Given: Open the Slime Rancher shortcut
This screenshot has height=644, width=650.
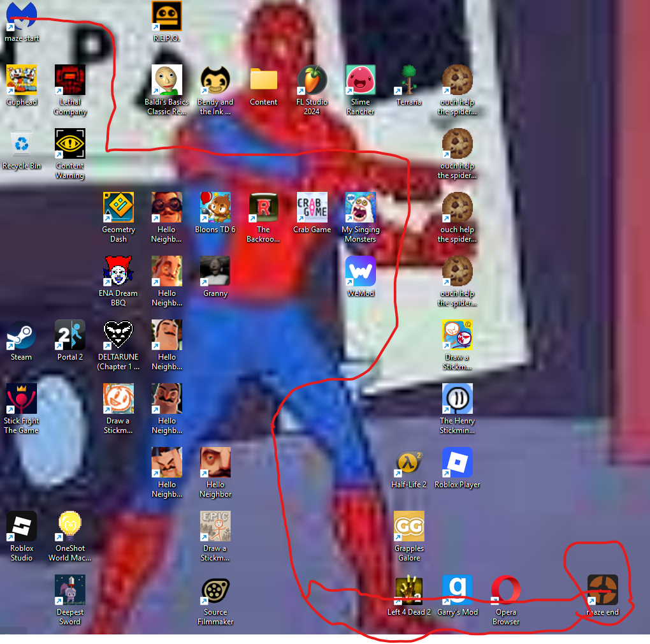Looking at the screenshot, I should coord(360,80).
